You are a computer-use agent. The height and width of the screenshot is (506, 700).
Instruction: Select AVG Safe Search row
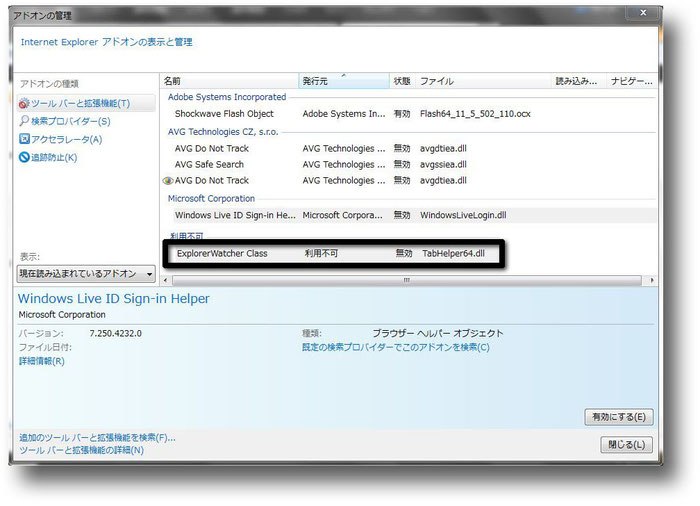tap(408, 165)
